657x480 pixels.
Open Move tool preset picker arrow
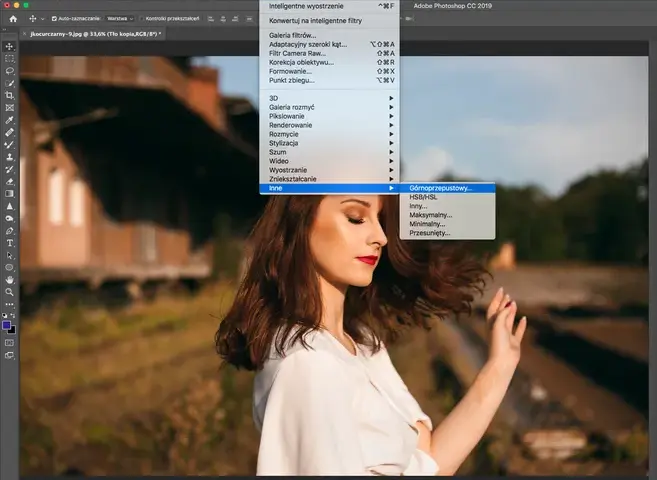[x=42, y=19]
